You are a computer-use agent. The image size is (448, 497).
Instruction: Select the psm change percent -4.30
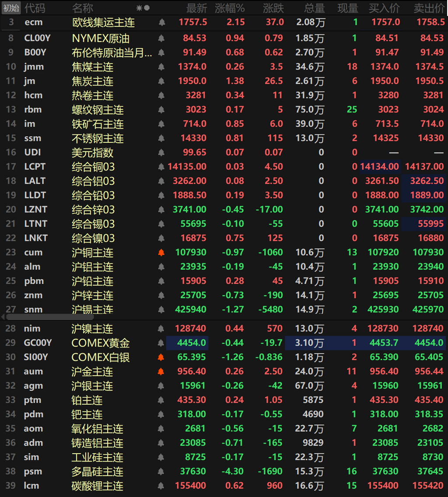coord(232,471)
